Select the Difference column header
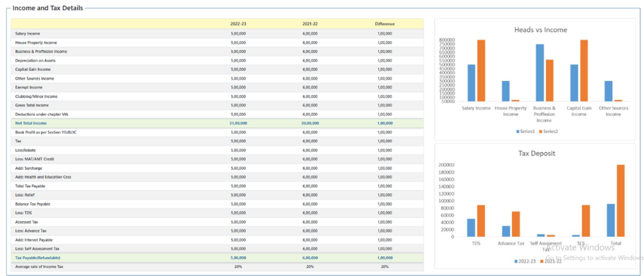 (384, 24)
